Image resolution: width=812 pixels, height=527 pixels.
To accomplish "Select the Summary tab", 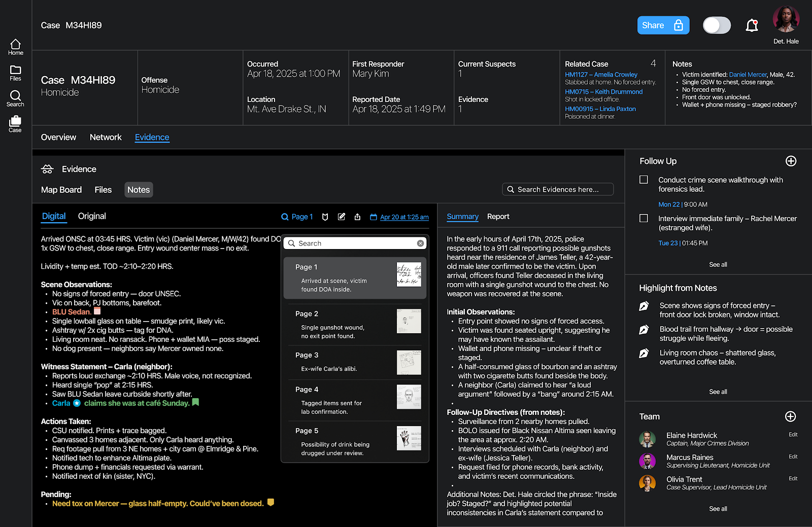I will click(x=462, y=217).
